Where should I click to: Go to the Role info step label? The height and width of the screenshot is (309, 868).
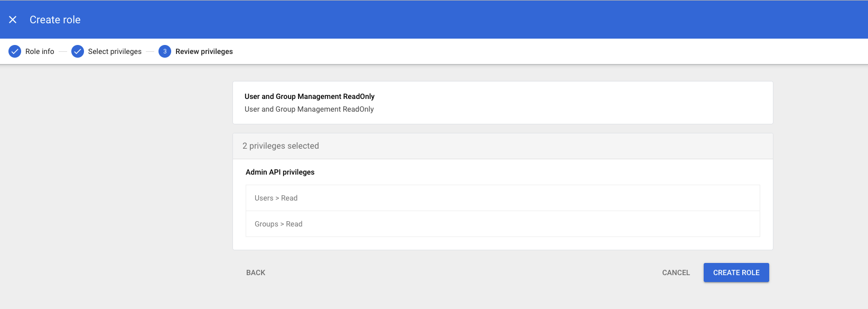(x=40, y=51)
